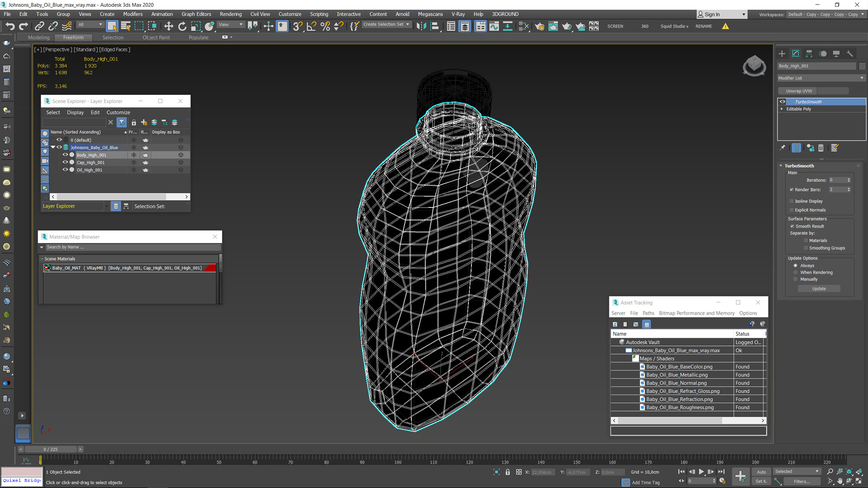This screenshot has width=868, height=488.
Task: Select the Manually update radio option
Action: [x=796, y=279]
